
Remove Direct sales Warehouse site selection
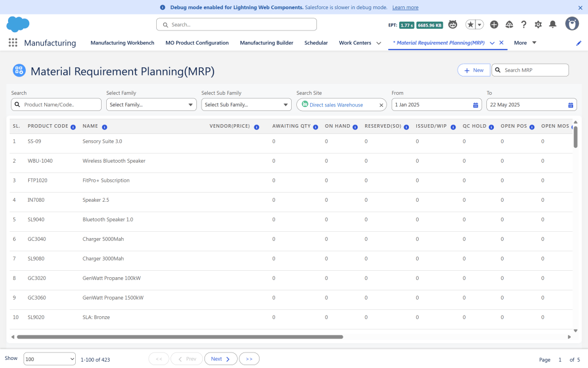click(x=381, y=105)
